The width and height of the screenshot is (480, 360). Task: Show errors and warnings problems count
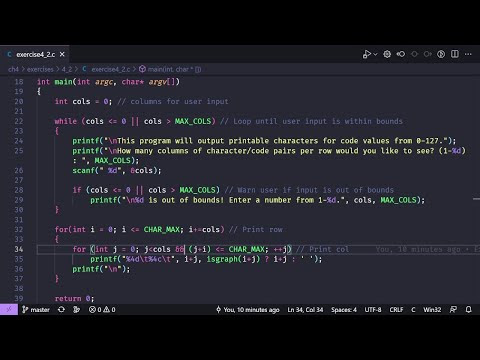tap(102, 310)
